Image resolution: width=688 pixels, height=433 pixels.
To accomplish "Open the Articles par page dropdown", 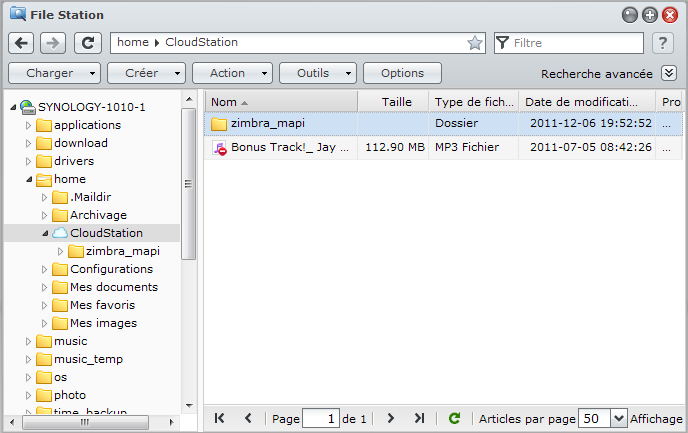I will pos(618,419).
